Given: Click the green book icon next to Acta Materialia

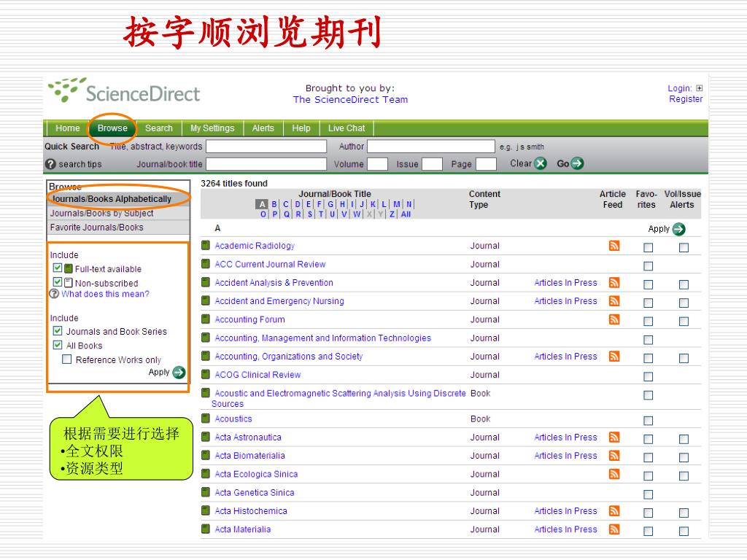Looking at the screenshot, I should click(205, 529).
